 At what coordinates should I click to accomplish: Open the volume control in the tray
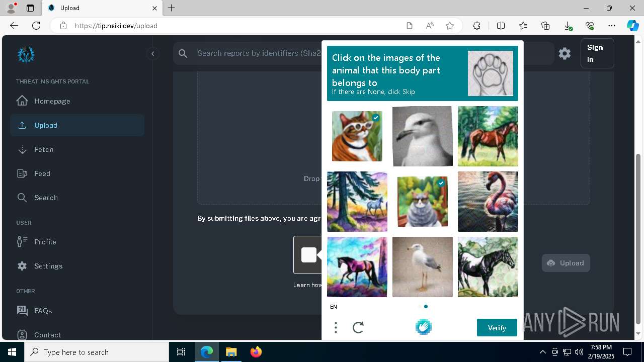[x=579, y=352]
